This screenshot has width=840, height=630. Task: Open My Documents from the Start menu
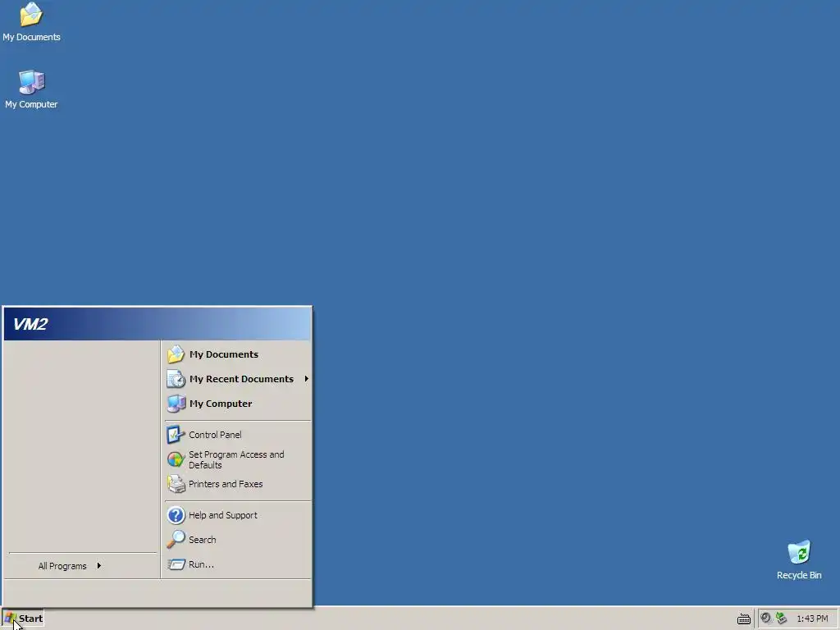[x=237, y=354]
